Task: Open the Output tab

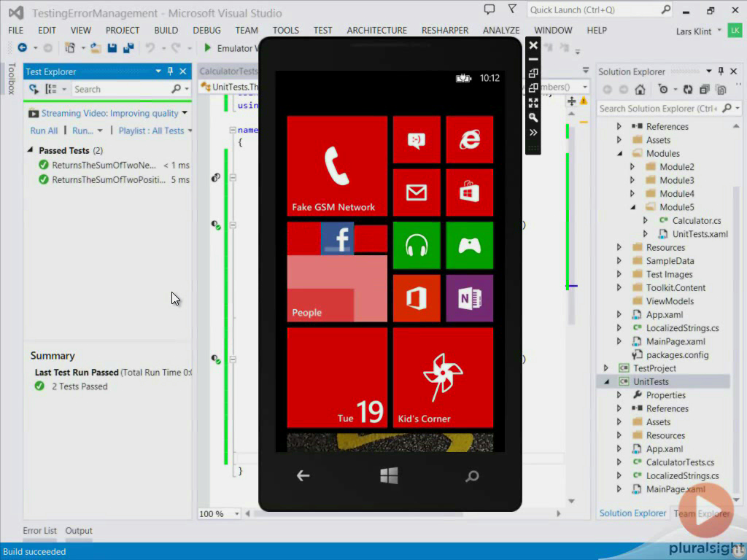Action: (79, 531)
